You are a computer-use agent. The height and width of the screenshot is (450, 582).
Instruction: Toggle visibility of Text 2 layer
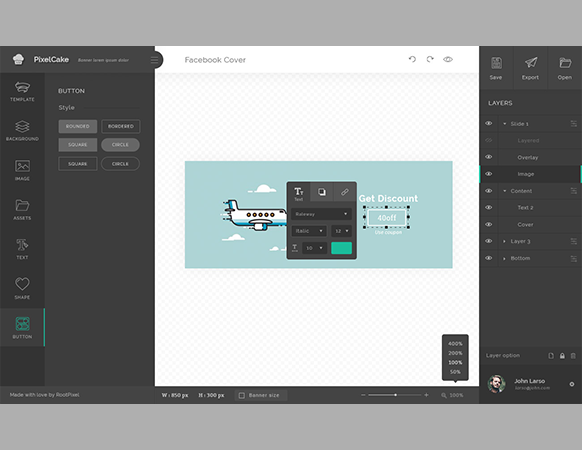tap(489, 208)
